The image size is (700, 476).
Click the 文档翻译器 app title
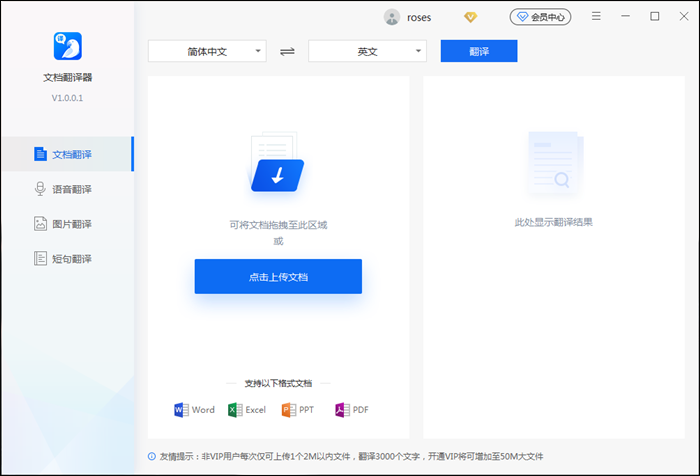pos(67,77)
